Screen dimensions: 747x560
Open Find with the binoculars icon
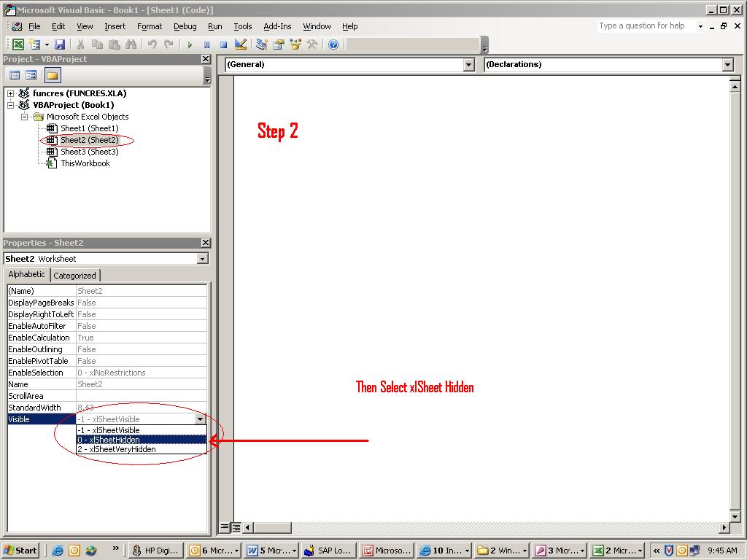tap(131, 44)
